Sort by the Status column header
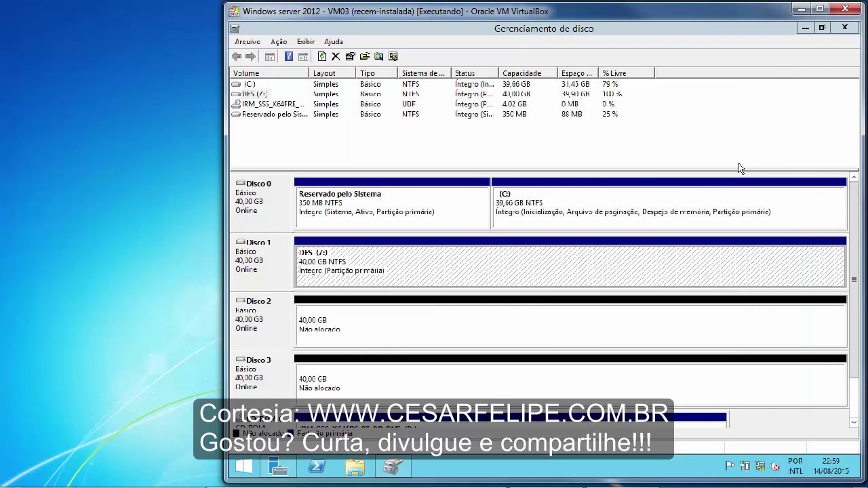Viewport: 868px width, 488px height. point(474,73)
